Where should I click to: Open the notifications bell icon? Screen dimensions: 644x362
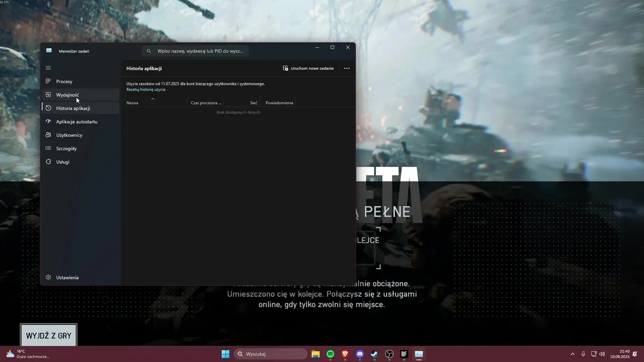(x=635, y=354)
